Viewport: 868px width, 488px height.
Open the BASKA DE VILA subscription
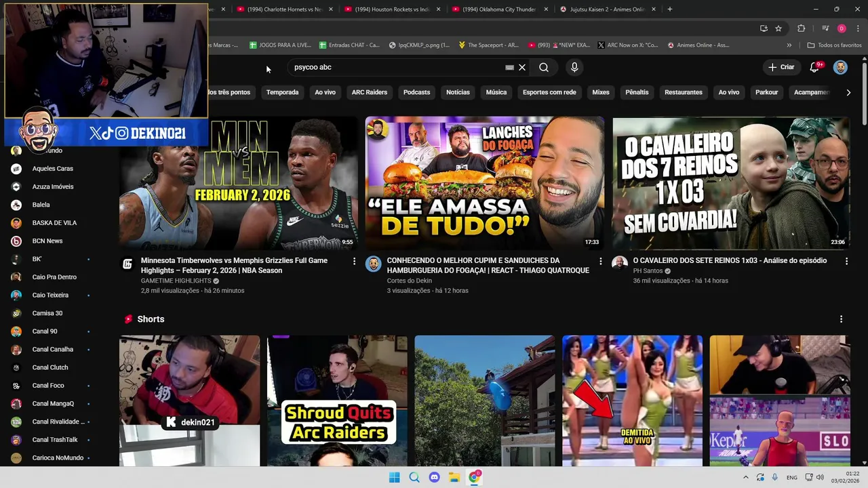[54, 223]
